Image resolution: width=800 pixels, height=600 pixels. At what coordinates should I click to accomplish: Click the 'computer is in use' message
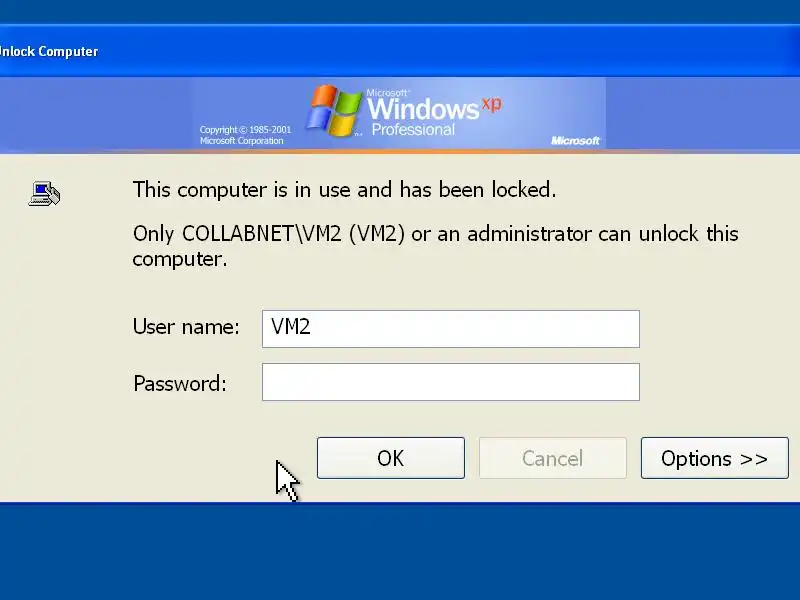click(x=344, y=190)
